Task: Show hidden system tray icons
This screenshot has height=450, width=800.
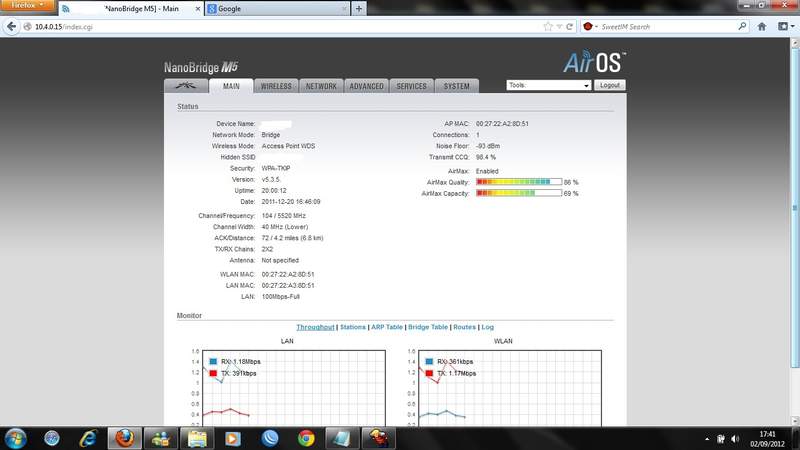Action: (707, 439)
